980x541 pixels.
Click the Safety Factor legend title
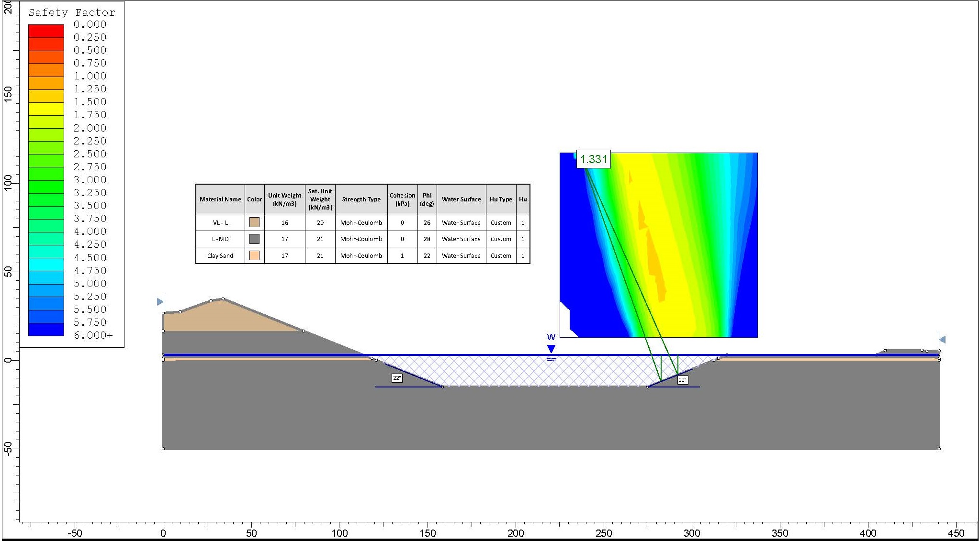pyautogui.click(x=71, y=13)
